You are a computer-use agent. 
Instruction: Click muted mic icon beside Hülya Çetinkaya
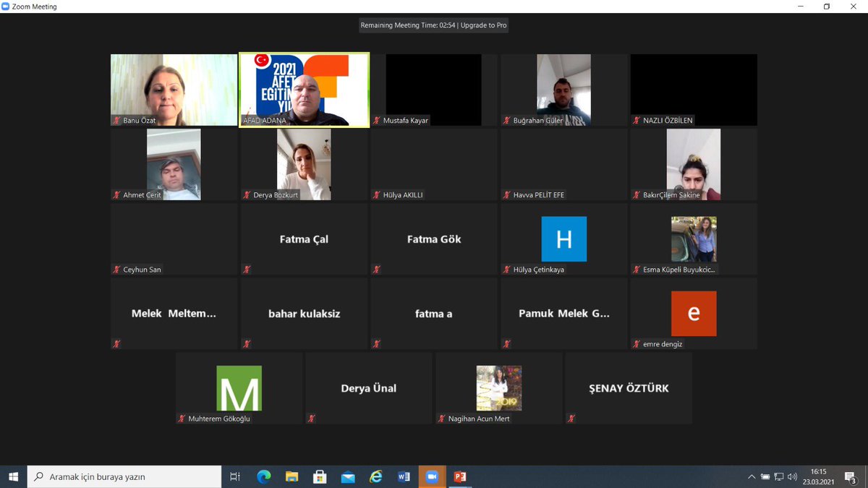(x=507, y=270)
